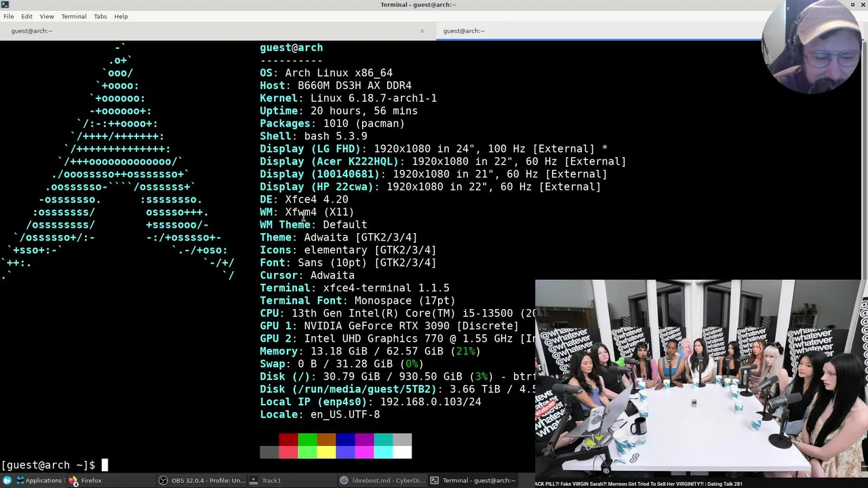Click the command prompt cursor after [guest@arch ~]$

(104, 465)
